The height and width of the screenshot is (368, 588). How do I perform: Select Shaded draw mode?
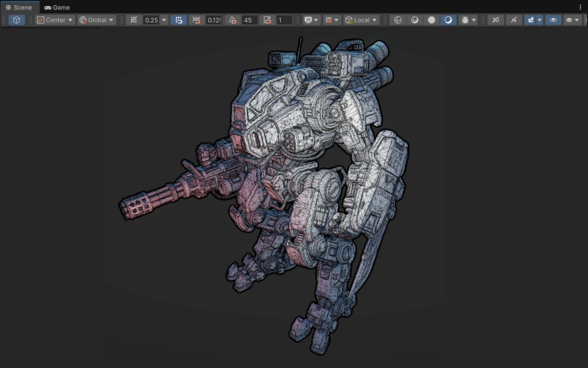point(448,20)
